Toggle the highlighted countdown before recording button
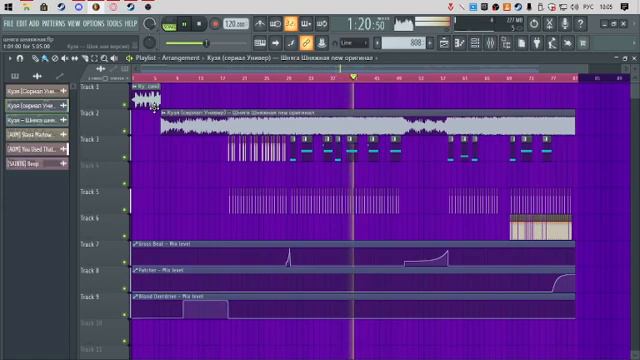This screenshot has width=640, height=360. pos(291,24)
